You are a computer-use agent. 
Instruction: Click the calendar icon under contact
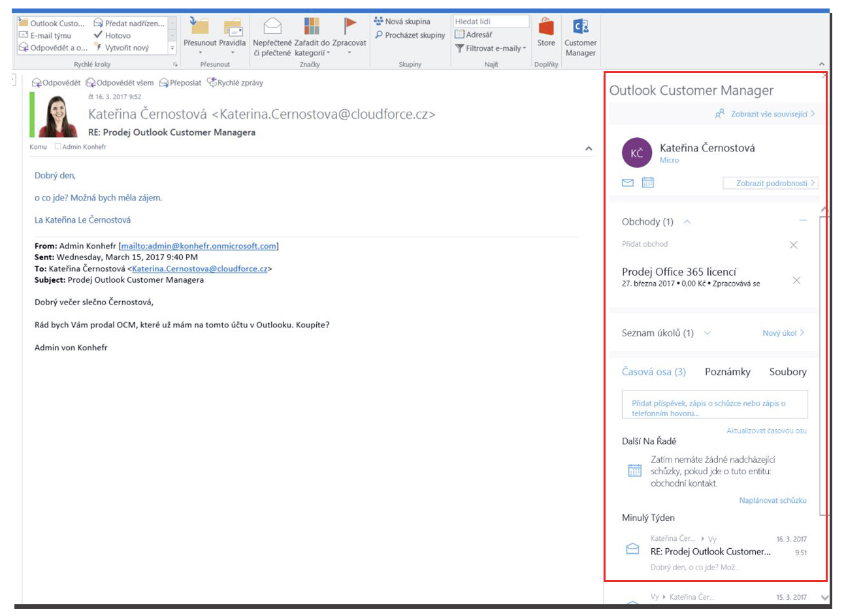(x=648, y=183)
